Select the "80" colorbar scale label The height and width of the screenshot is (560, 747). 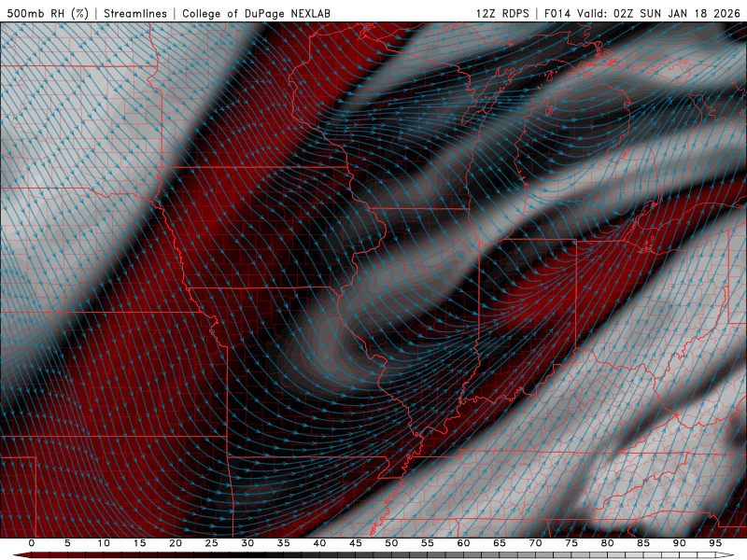coord(608,543)
